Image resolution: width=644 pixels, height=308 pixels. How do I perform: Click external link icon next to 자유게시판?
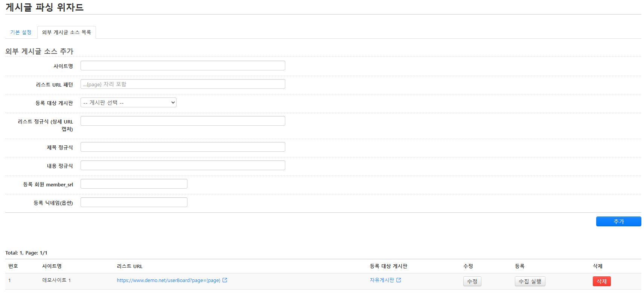click(x=399, y=280)
